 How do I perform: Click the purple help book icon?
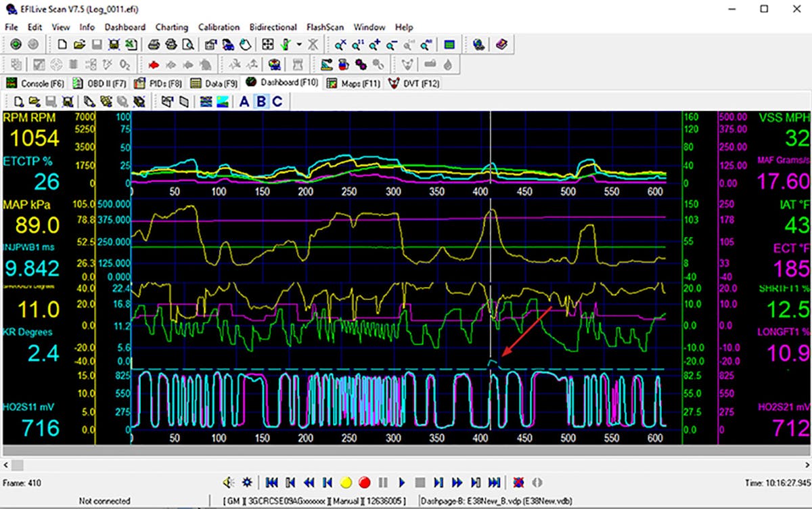(x=501, y=45)
